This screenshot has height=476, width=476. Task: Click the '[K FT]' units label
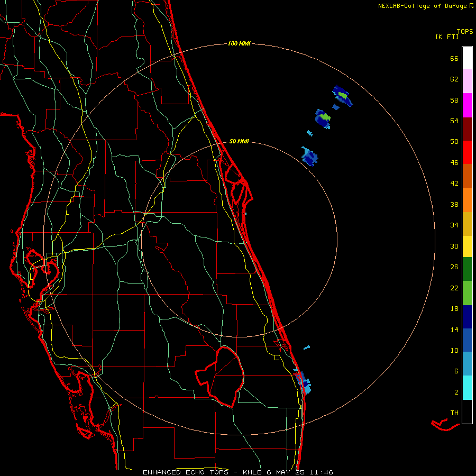point(447,36)
